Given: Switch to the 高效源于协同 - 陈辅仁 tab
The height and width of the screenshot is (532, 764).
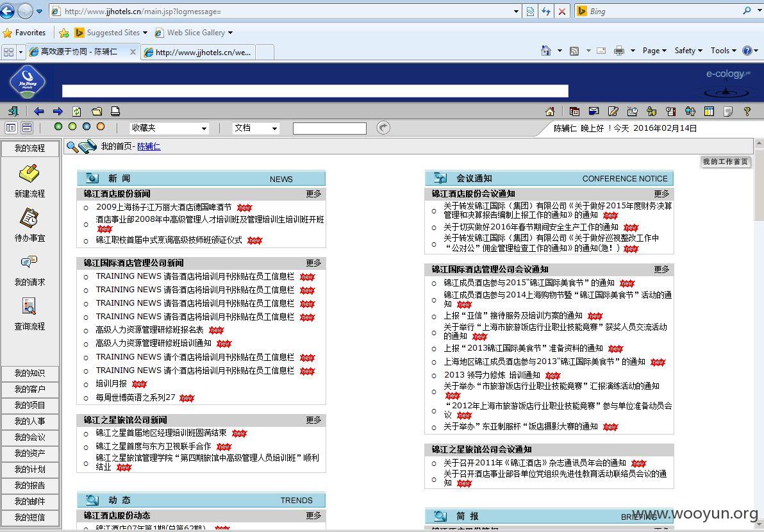Looking at the screenshot, I should coord(83,52).
